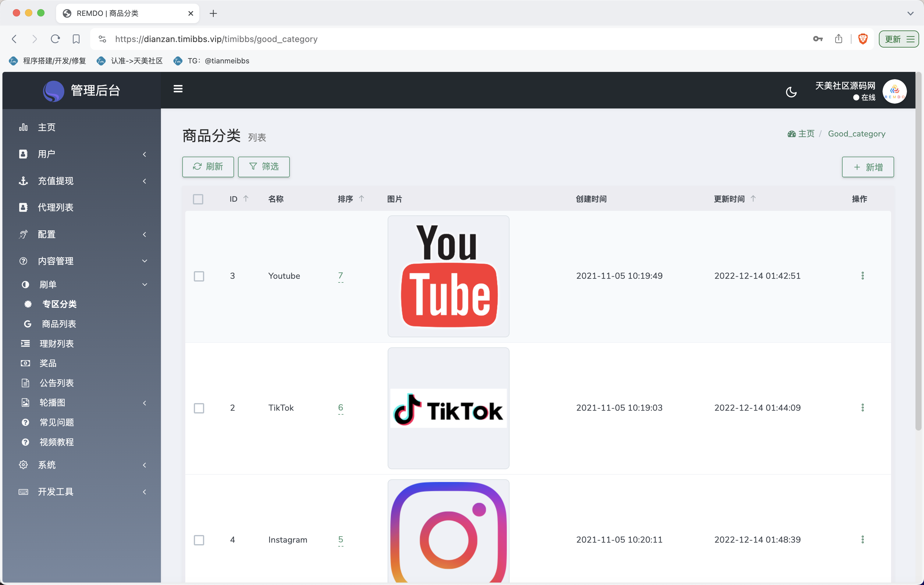Image resolution: width=924 pixels, height=585 pixels.
Task: Expand the 开发工具 sidebar menu
Action: 81,491
